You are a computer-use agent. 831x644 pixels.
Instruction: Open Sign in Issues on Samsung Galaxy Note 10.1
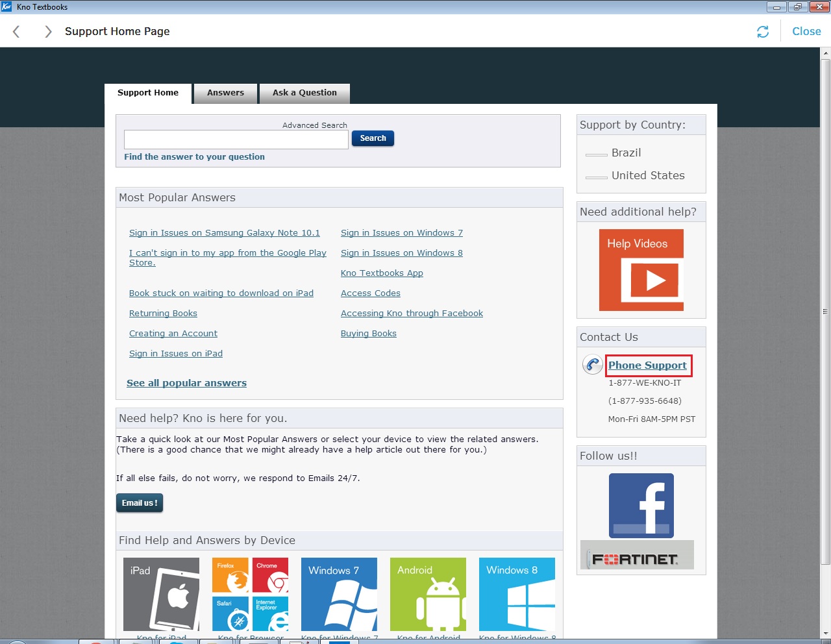(x=225, y=233)
